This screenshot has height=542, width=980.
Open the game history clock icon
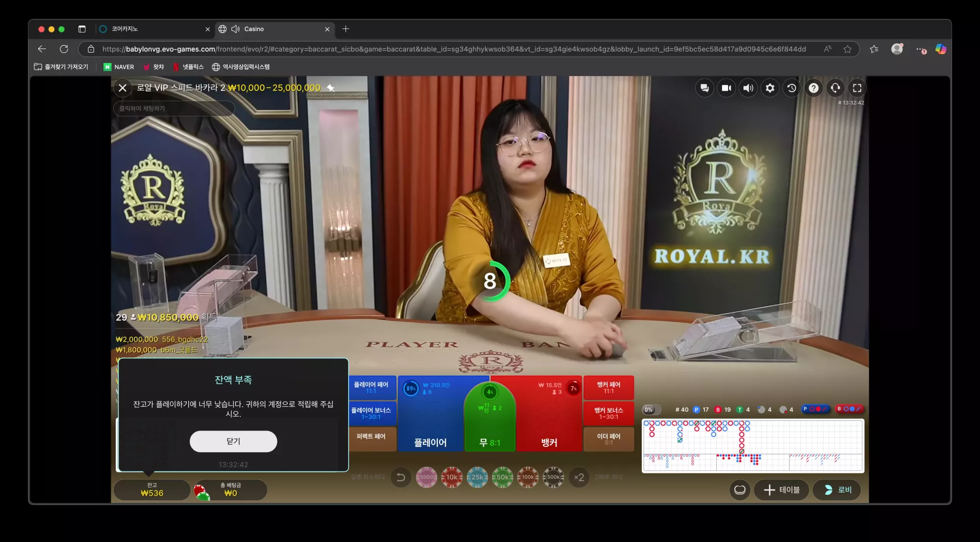click(792, 88)
